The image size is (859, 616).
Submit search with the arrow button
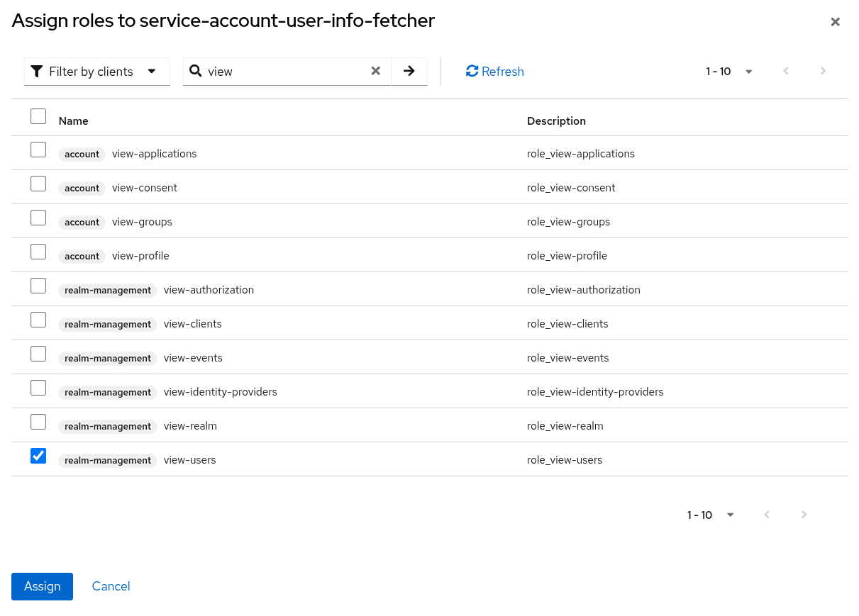(x=409, y=71)
